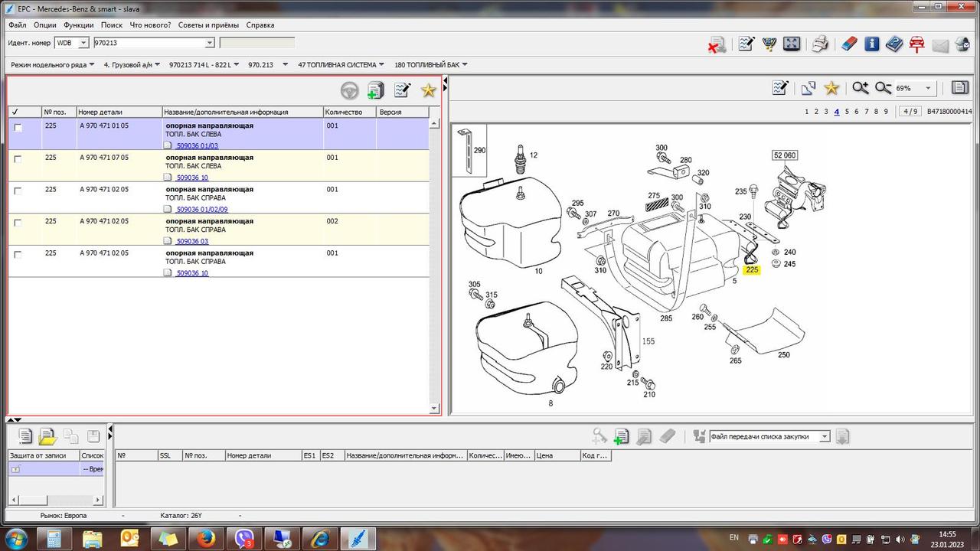Image resolution: width=980 pixels, height=551 pixels.
Task: Click the parts list vertical scrollbar
Action: (x=435, y=266)
